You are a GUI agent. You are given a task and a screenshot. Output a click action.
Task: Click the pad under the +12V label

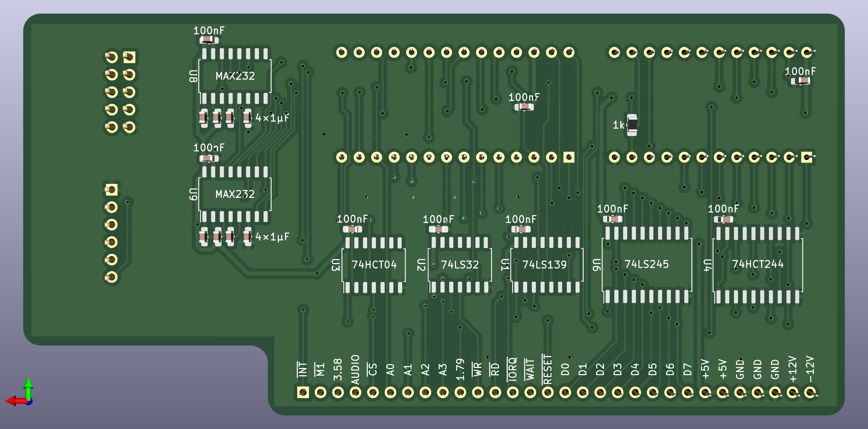tap(793, 393)
